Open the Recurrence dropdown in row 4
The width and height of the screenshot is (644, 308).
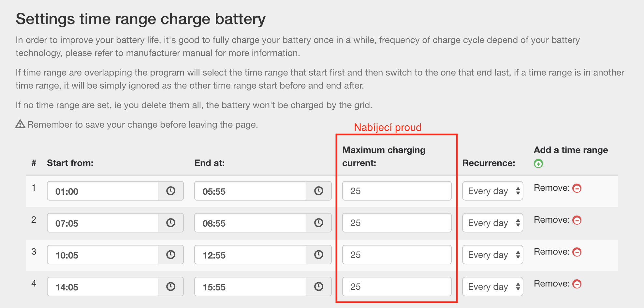tap(492, 287)
